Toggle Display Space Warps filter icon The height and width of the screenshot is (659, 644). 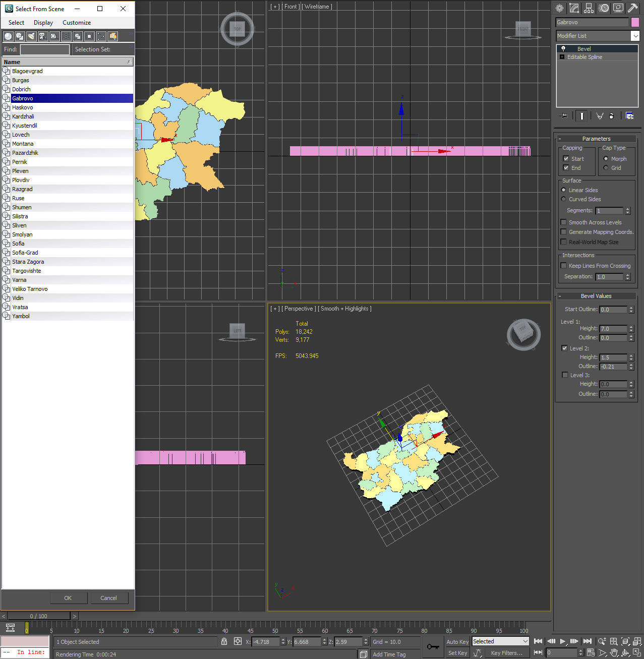pyautogui.click(x=66, y=36)
